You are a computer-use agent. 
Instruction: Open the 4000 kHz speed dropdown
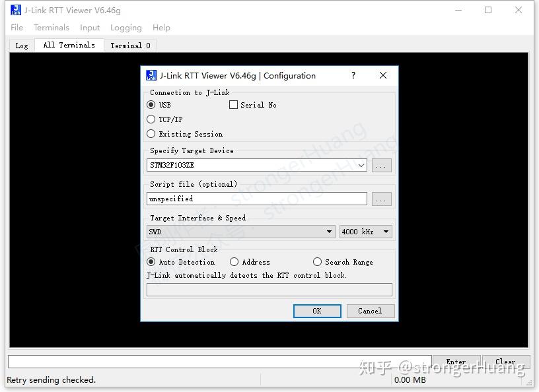coord(385,231)
